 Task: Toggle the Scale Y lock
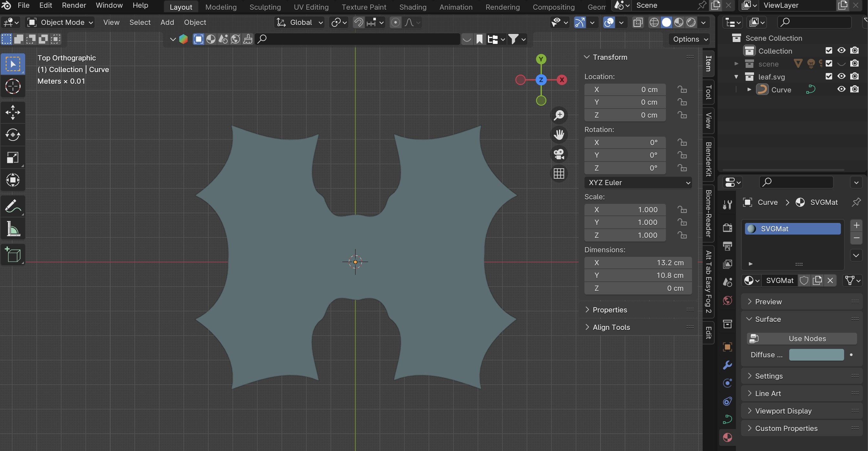coord(682,222)
